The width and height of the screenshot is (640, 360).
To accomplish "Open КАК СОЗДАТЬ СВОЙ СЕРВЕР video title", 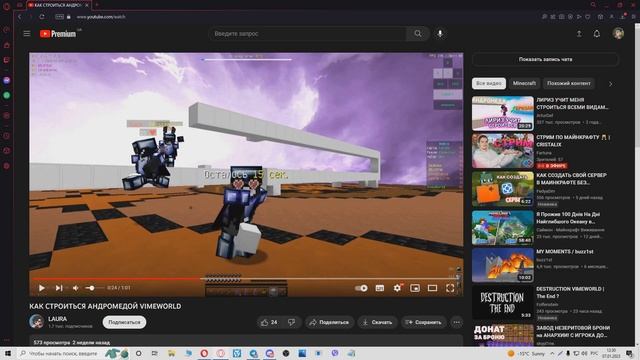I will click(x=571, y=179).
